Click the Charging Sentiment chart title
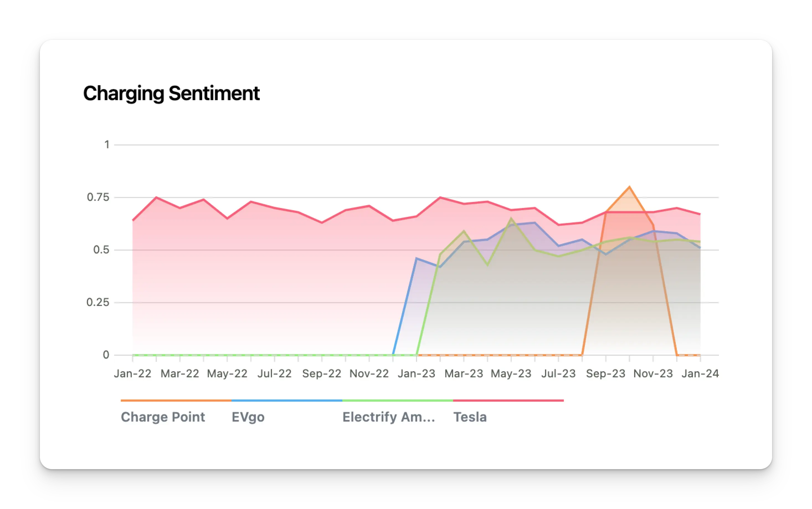 (171, 93)
